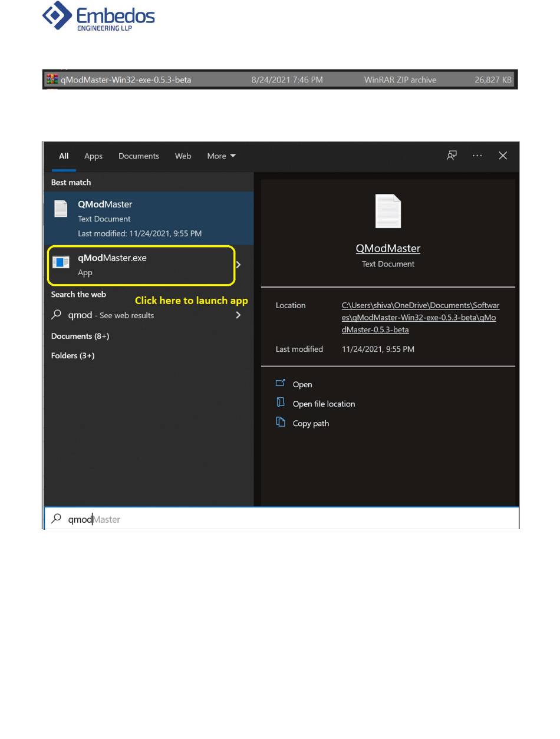Click Copy path action

pos(311,423)
